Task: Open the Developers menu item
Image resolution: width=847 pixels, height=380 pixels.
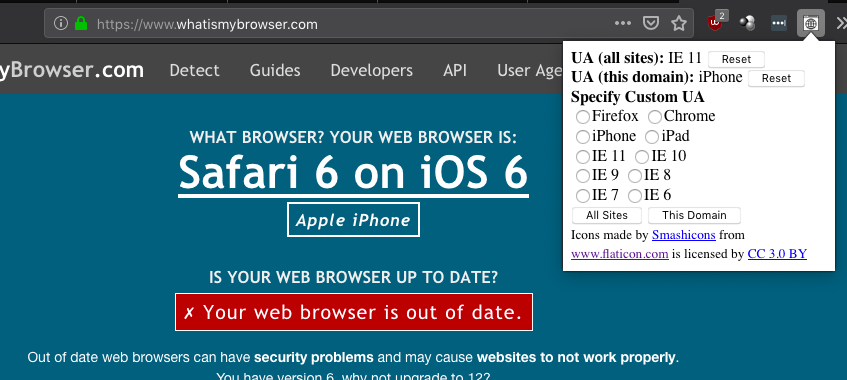Action: click(x=372, y=70)
